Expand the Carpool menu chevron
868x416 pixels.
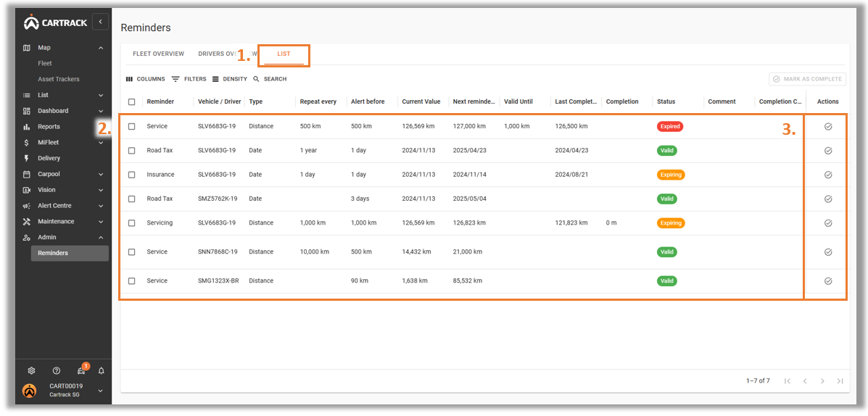[101, 174]
